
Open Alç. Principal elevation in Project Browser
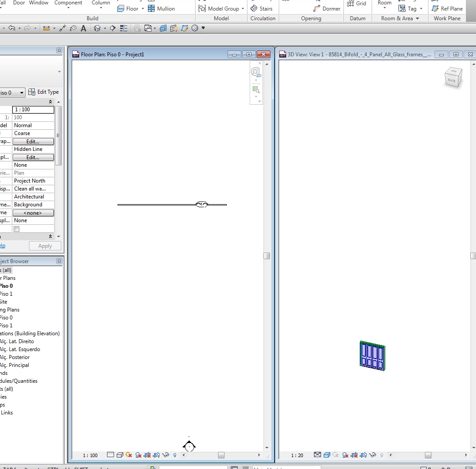click(14, 365)
